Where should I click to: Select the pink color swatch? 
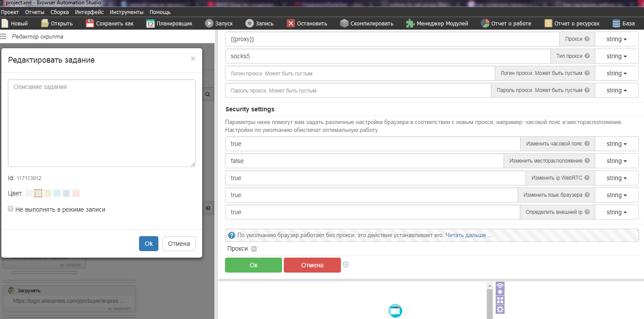[x=76, y=193]
